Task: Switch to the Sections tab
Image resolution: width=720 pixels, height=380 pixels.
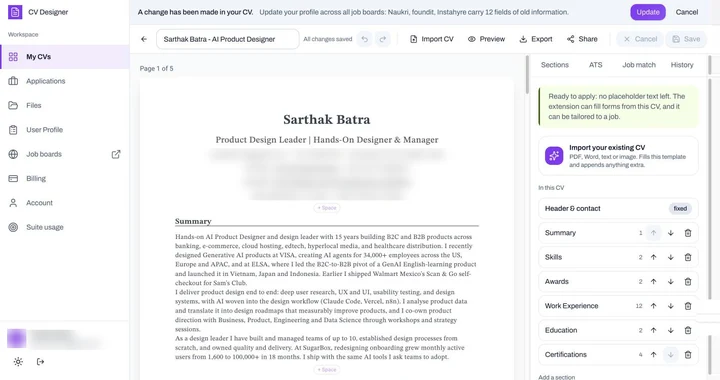Action: (555, 65)
